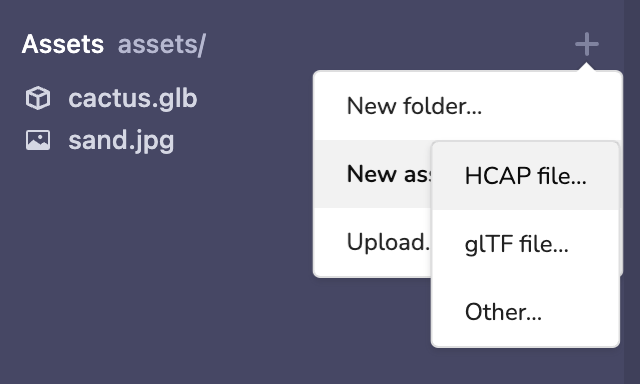Pick HCAP file... in the submenu
This screenshot has height=384, width=640.
pyautogui.click(x=525, y=176)
